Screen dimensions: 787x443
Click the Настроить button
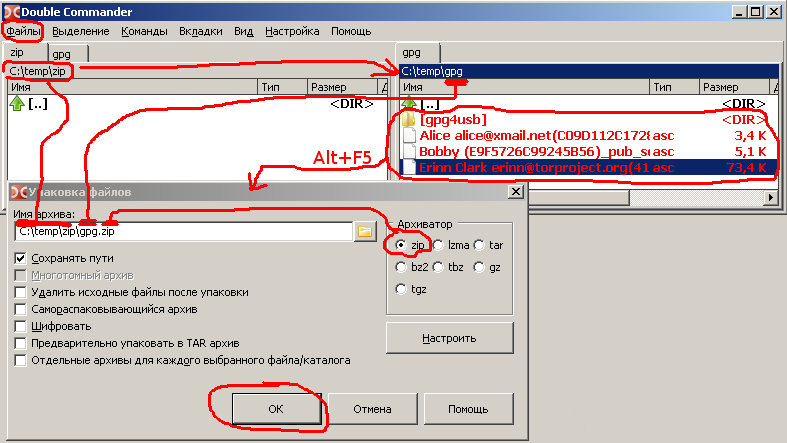pos(449,338)
